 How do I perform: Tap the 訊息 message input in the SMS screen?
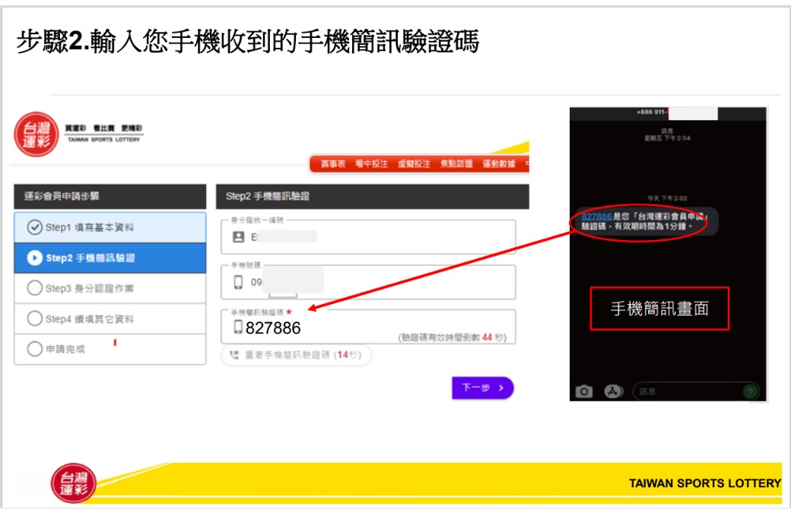696,391
